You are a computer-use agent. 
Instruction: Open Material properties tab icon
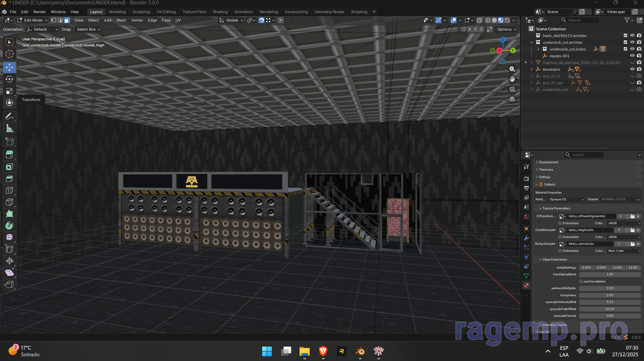[526, 285]
